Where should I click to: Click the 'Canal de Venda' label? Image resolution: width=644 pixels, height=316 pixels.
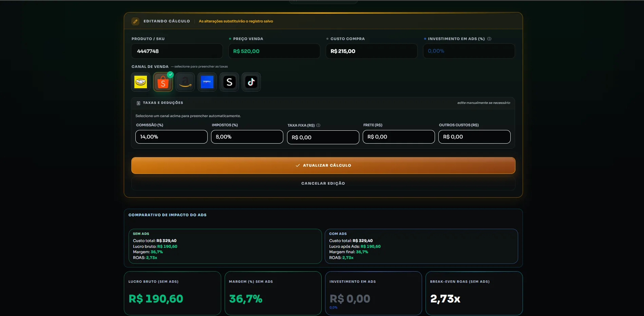[x=150, y=67]
